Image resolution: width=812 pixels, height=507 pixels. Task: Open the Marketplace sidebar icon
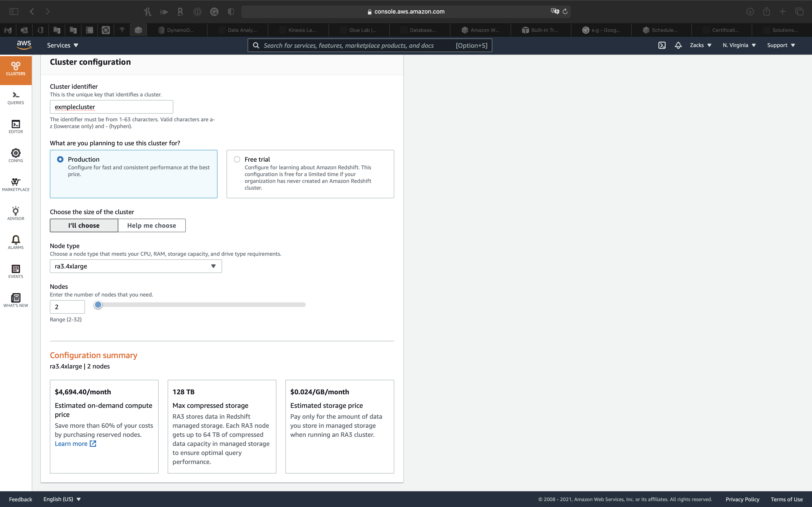click(x=16, y=184)
